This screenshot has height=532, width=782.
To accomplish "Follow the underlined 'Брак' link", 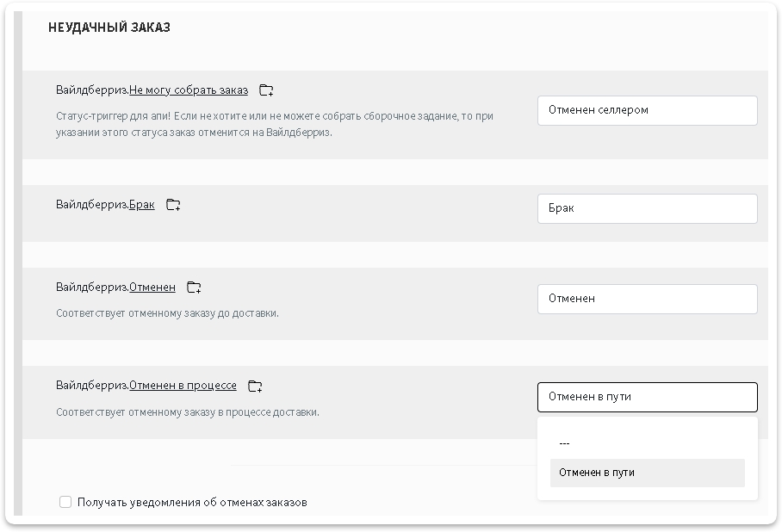I will point(142,205).
